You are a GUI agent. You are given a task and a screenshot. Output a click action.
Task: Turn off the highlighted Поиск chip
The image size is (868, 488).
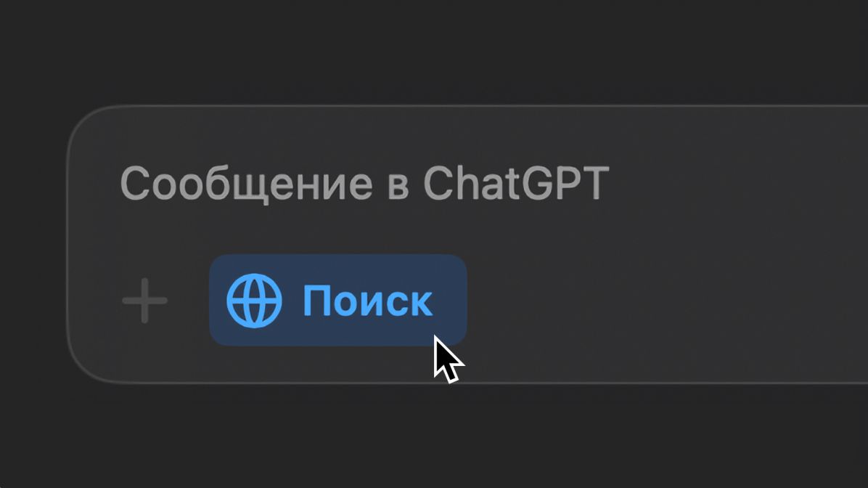(x=337, y=300)
